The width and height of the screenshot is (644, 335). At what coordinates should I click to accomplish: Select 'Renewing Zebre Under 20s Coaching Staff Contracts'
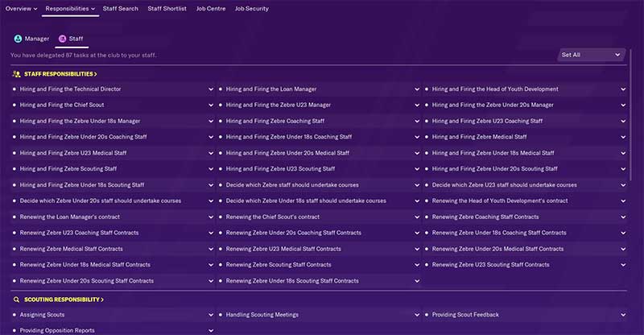point(294,233)
